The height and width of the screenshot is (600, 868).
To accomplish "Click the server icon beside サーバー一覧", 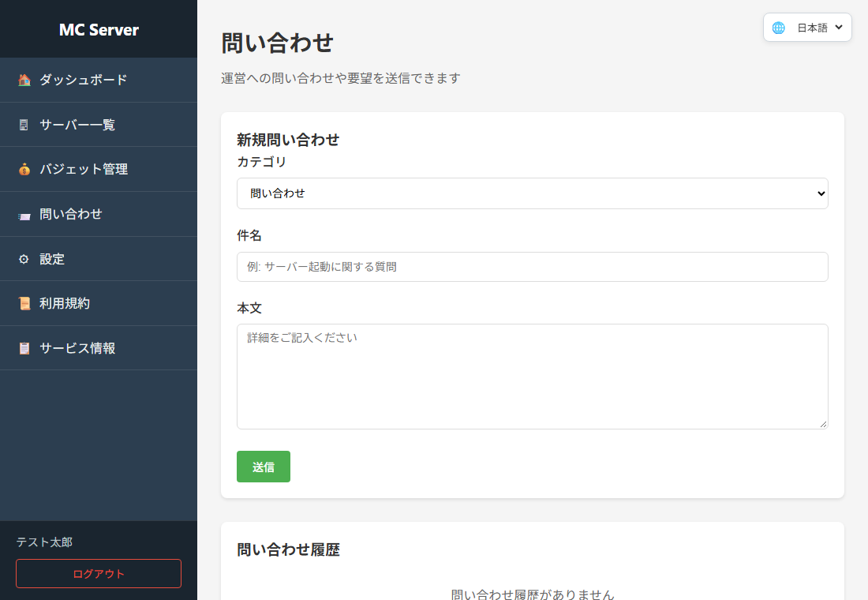I will pyautogui.click(x=24, y=125).
